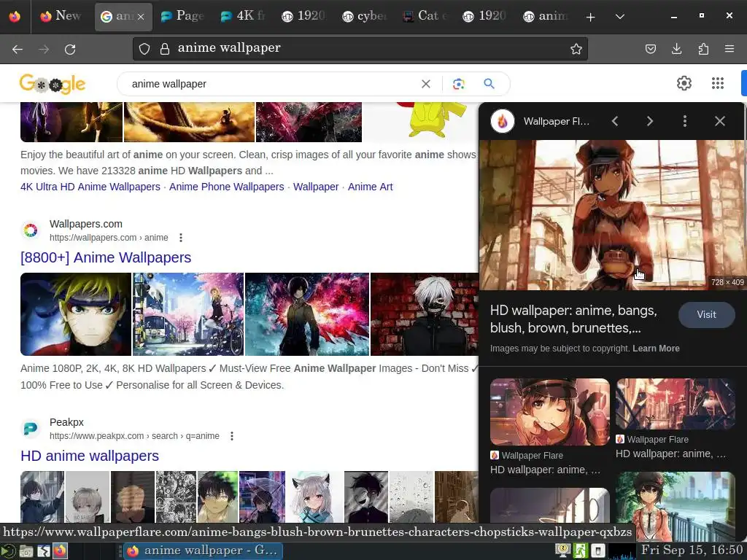
Task: Launch Firefox from the taskbar icon
Action: pos(60,551)
